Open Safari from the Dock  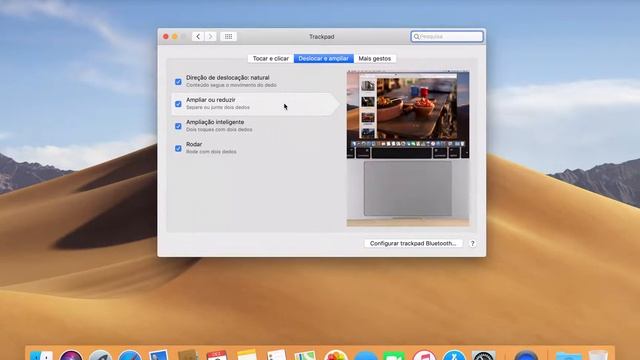tap(130, 356)
